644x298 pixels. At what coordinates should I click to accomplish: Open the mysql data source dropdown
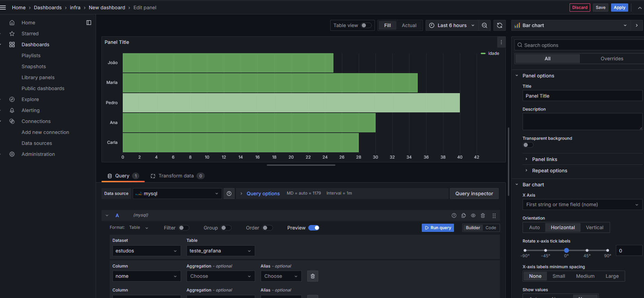177,194
